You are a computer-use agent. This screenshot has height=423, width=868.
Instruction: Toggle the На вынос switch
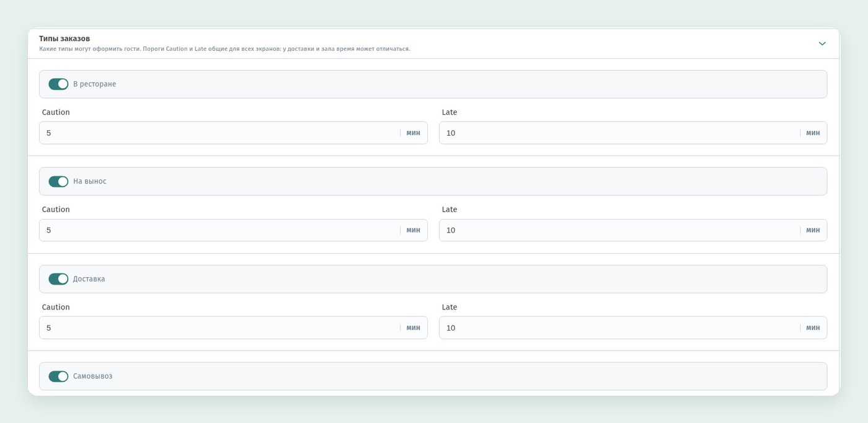(x=58, y=181)
